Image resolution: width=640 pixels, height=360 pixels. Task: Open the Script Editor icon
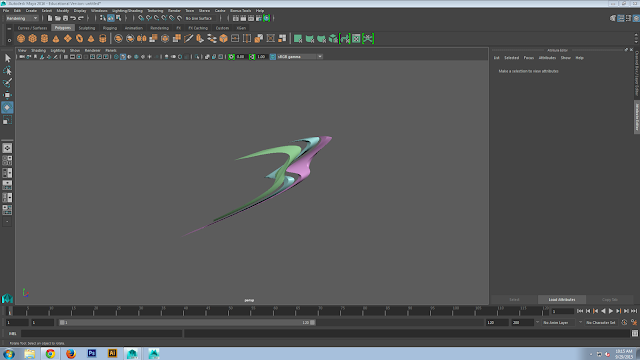pyautogui.click(x=635, y=333)
